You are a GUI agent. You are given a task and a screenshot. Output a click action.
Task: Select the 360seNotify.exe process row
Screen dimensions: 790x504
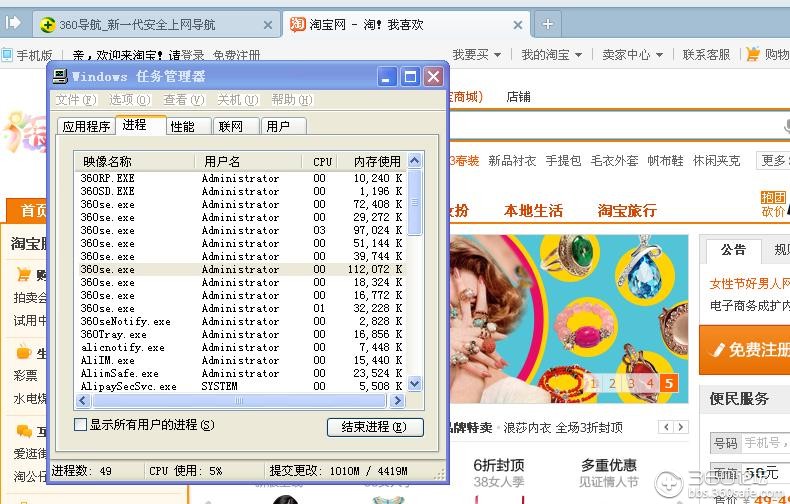241,321
